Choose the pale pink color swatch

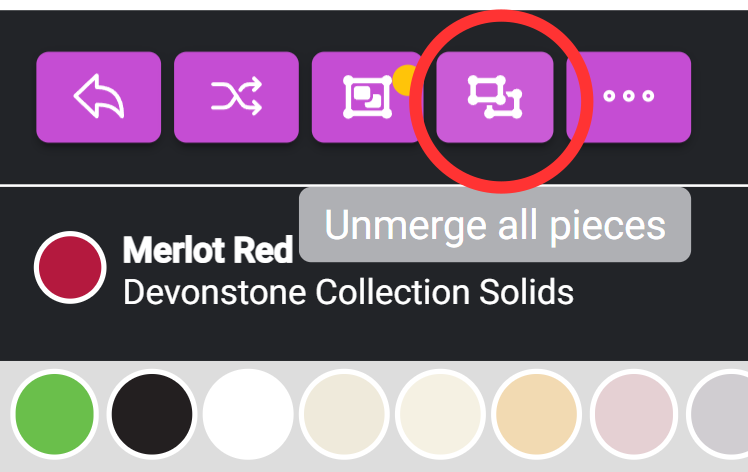(633, 413)
